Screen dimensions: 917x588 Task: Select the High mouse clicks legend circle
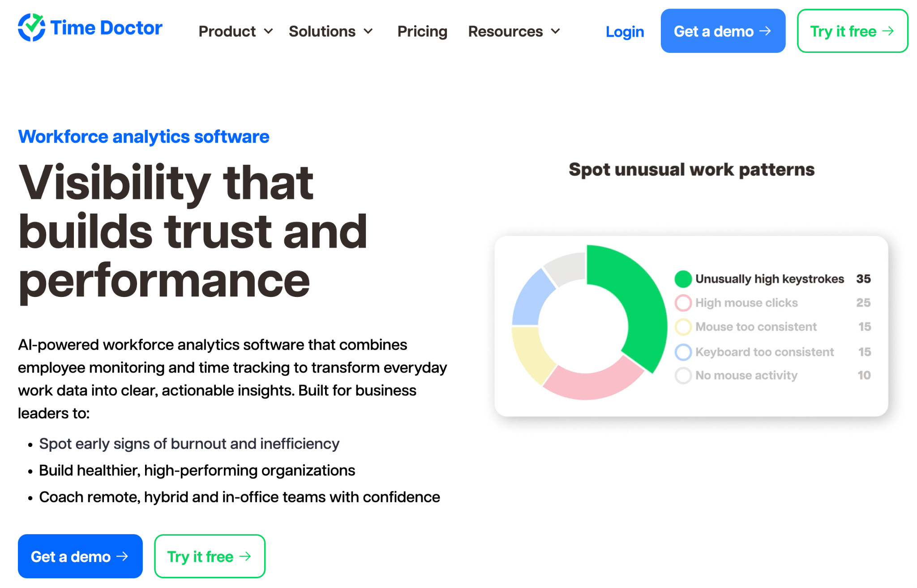point(683,303)
